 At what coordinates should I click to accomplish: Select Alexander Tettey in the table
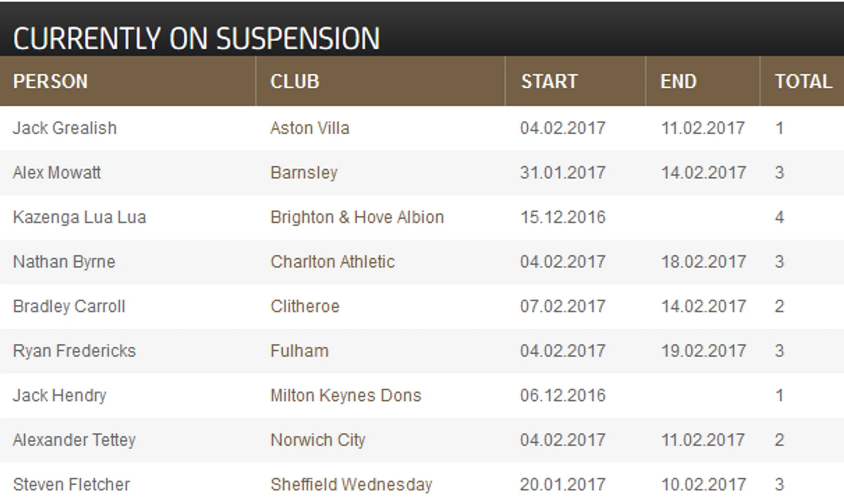point(74,439)
